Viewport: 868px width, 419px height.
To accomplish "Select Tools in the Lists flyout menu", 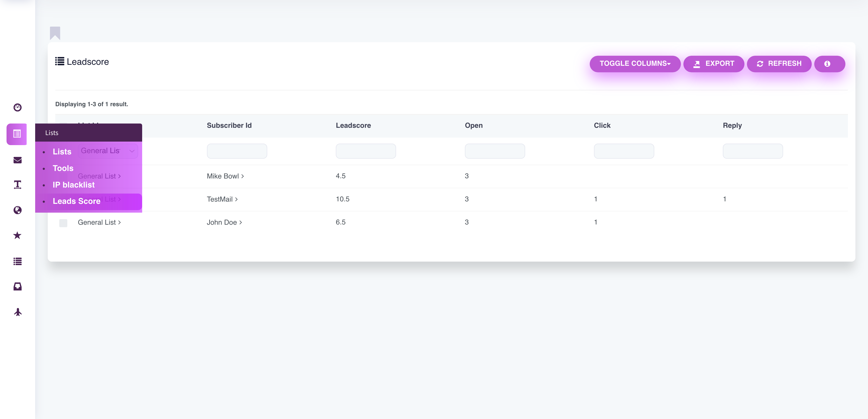I will pyautogui.click(x=63, y=168).
